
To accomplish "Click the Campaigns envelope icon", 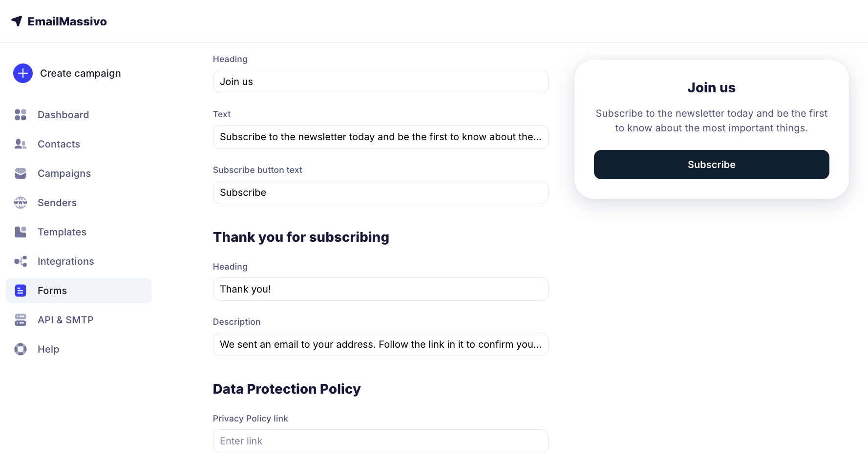I will [21, 173].
